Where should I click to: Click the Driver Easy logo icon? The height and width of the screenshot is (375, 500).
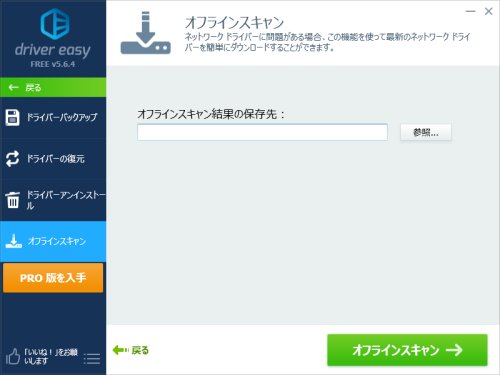point(55,24)
